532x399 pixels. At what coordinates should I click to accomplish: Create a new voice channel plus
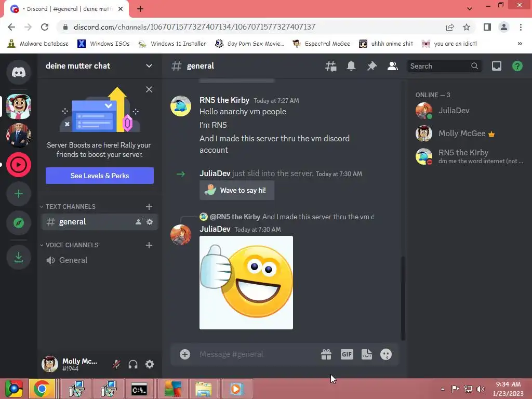point(149,245)
